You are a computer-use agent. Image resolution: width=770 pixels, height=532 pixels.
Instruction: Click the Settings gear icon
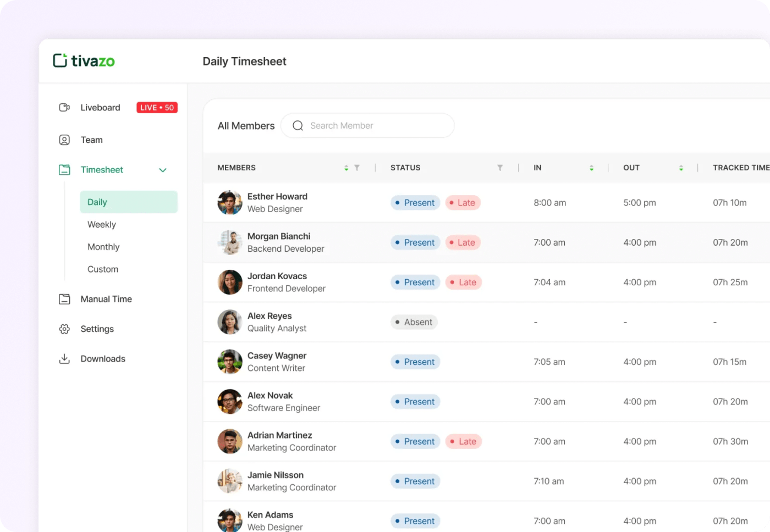pos(64,329)
